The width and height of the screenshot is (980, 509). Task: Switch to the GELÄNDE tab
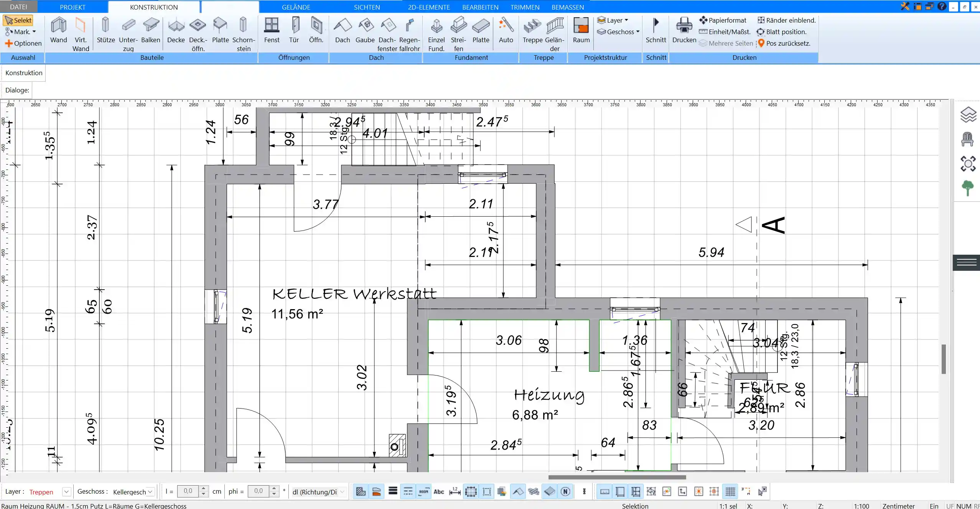tap(296, 7)
